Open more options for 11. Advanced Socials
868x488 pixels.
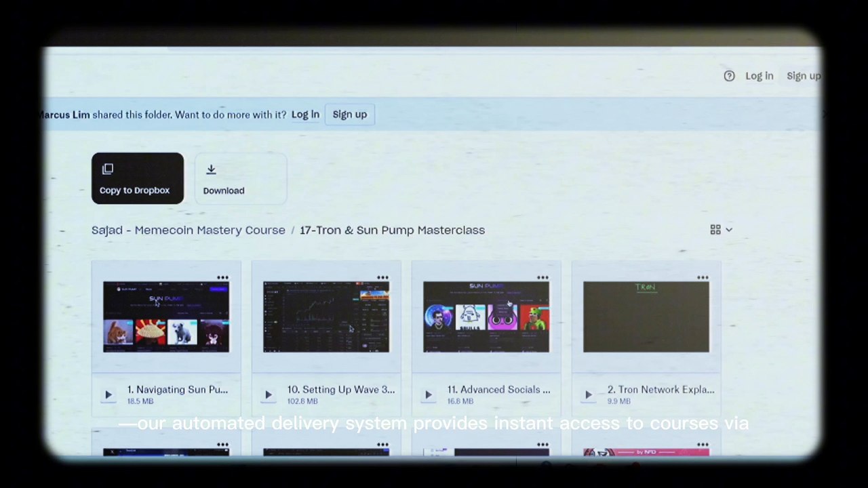542,278
